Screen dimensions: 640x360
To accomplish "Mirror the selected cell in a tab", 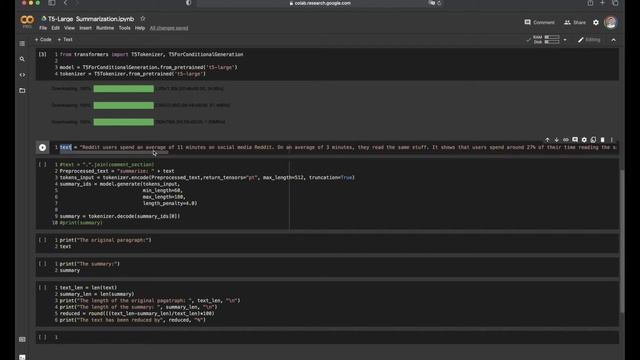I will [x=593, y=140].
